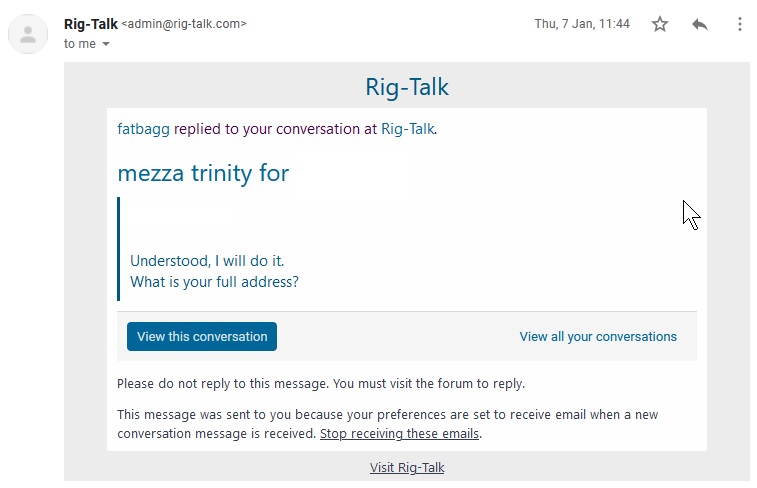This screenshot has width=757, height=488.
Task: Click the sender's profile avatar
Action: [x=28, y=36]
